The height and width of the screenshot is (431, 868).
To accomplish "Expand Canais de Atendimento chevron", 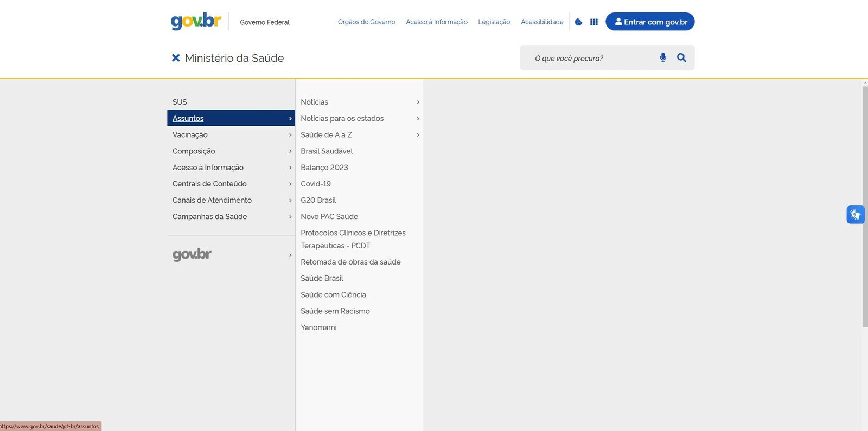I will (290, 200).
